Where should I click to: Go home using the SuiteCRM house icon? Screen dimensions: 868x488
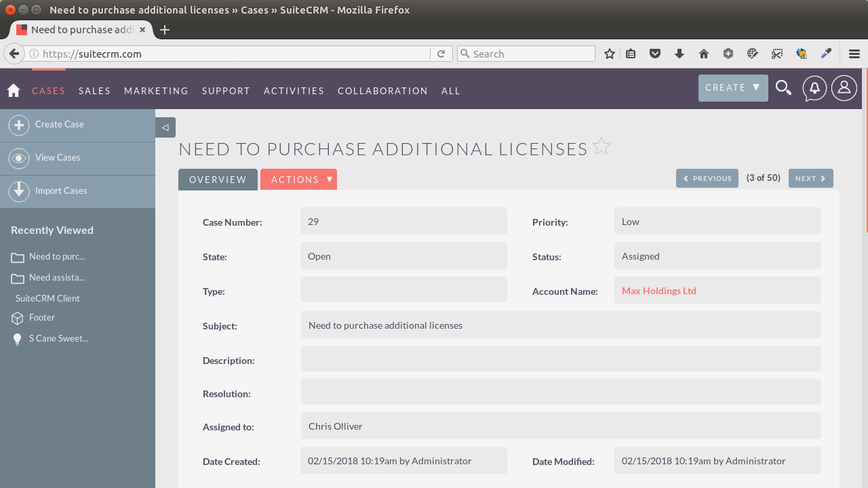pos(13,90)
